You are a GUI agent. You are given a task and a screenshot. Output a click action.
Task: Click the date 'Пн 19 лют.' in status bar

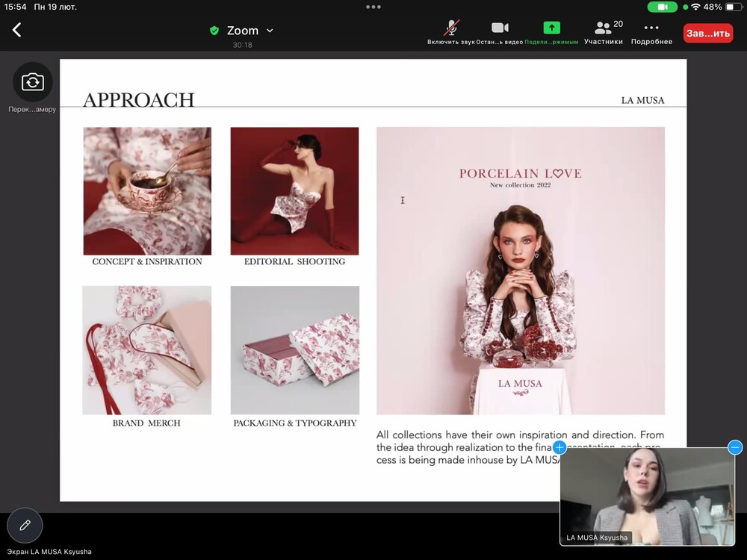pos(55,7)
